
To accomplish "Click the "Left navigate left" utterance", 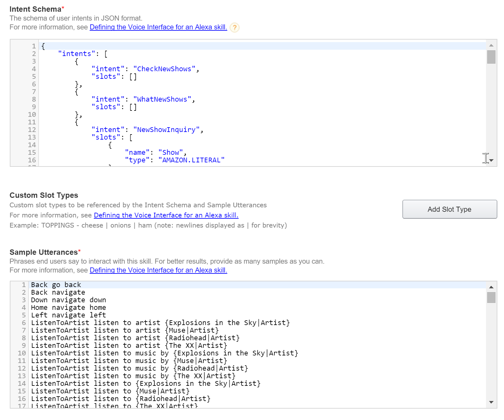I will click(x=68, y=315).
